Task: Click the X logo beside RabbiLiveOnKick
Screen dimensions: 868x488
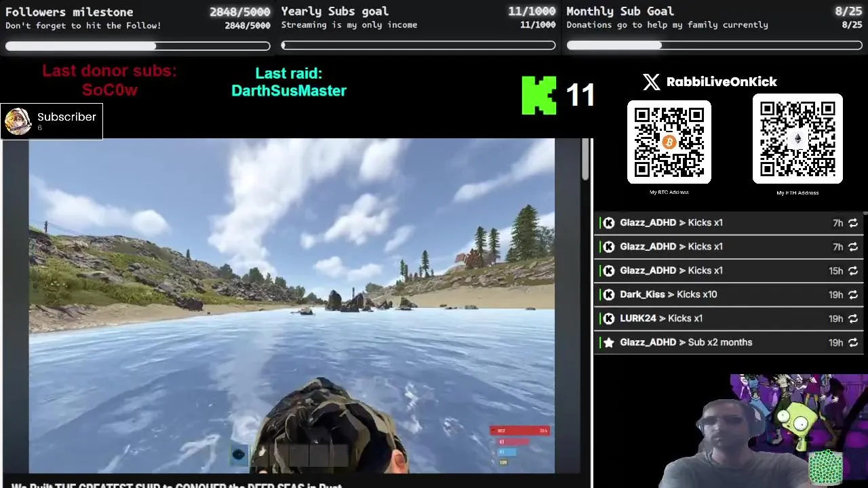Action: (x=651, y=82)
